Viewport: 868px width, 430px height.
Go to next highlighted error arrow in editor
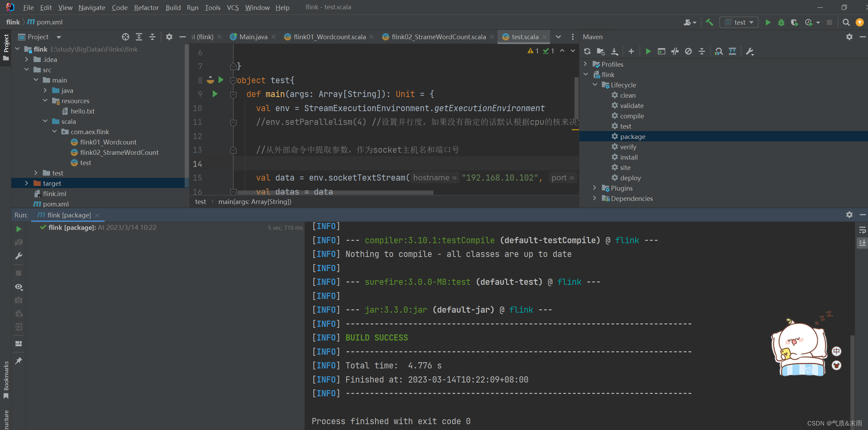point(572,51)
